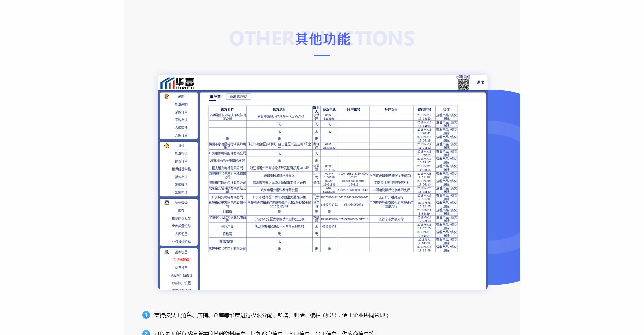Click the 报价 magnifier icon in sidebar

click(167, 146)
